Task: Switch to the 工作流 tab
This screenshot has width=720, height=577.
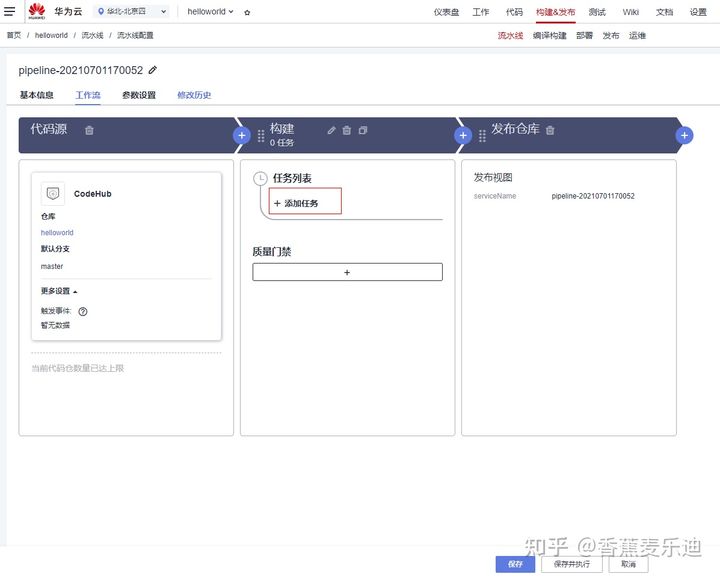Action: point(88,95)
